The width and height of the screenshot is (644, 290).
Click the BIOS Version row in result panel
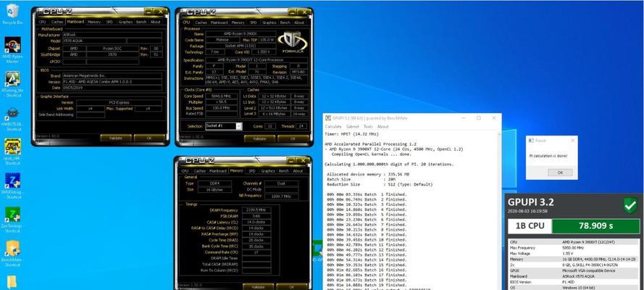coord(573,282)
